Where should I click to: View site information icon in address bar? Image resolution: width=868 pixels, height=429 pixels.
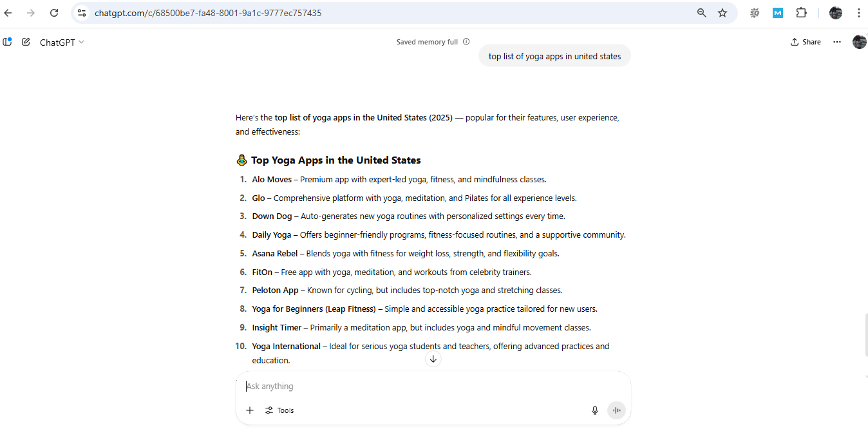point(81,13)
